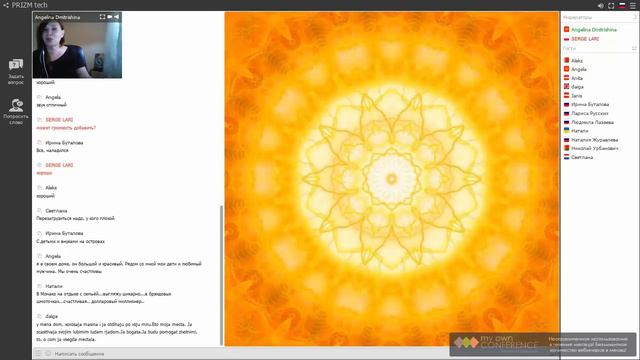Click daiga name in the chat messages

[x=51, y=316]
